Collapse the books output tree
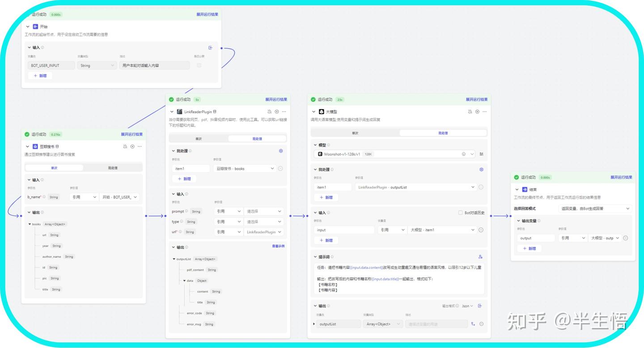The width and height of the screenshot is (644, 348). (30, 224)
